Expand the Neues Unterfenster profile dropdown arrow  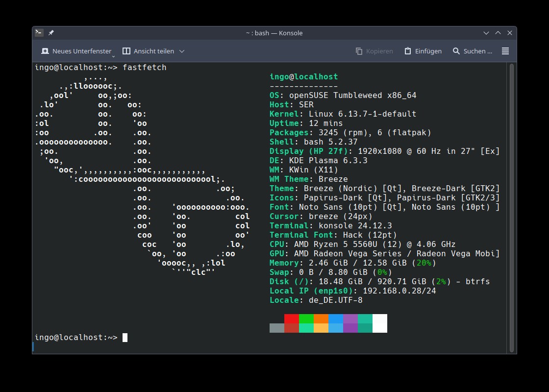coord(113,55)
